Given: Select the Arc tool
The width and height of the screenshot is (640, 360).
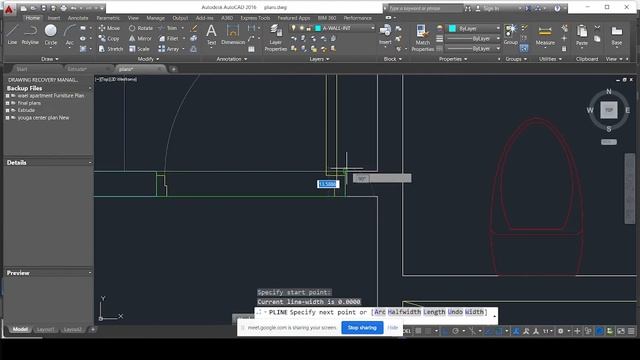Looking at the screenshot, I should (x=70, y=35).
